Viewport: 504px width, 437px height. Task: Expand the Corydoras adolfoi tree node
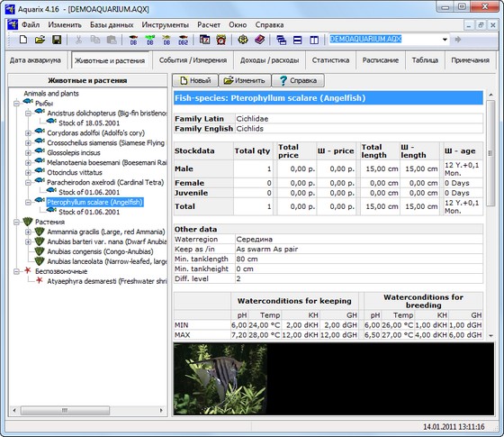click(28, 133)
